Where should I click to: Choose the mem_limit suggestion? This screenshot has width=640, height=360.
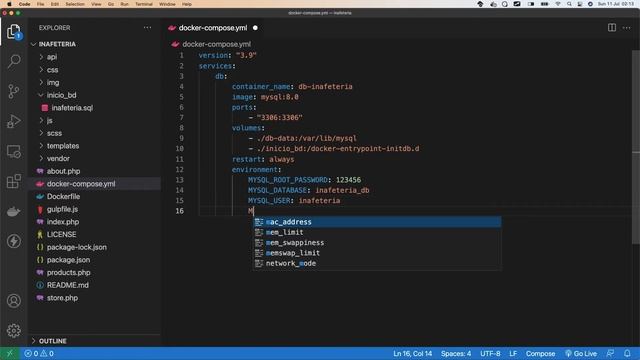(377, 232)
